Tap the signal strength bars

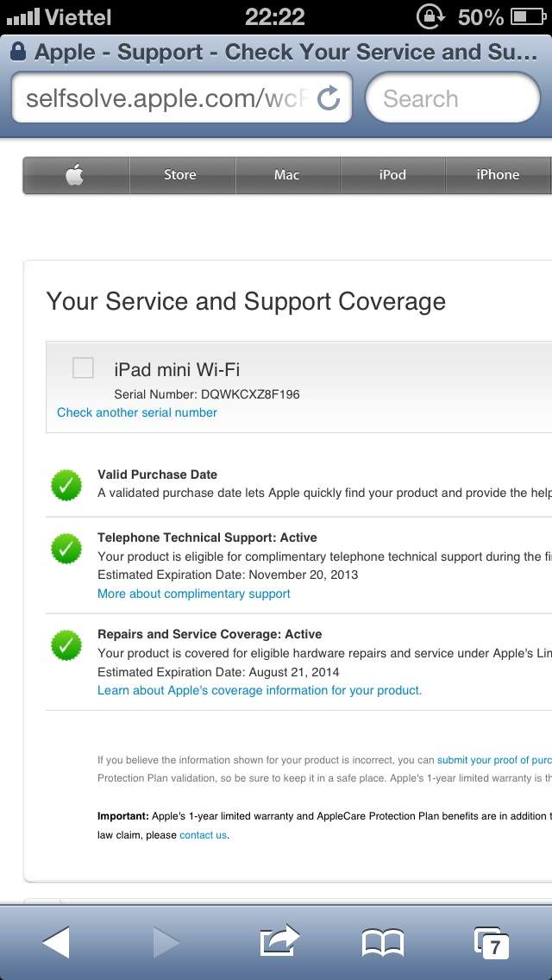pos(23,17)
